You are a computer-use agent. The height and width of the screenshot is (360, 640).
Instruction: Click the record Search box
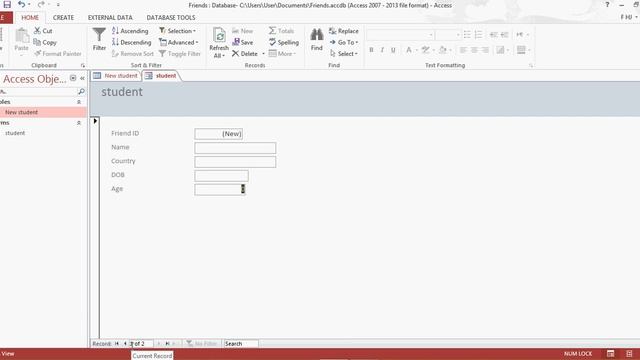[241, 344]
